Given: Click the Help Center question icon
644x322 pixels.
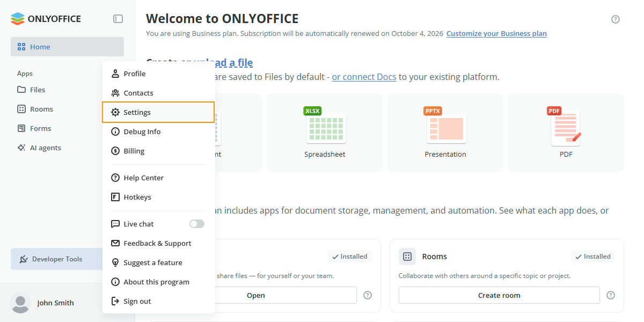Looking at the screenshot, I should (x=115, y=178).
